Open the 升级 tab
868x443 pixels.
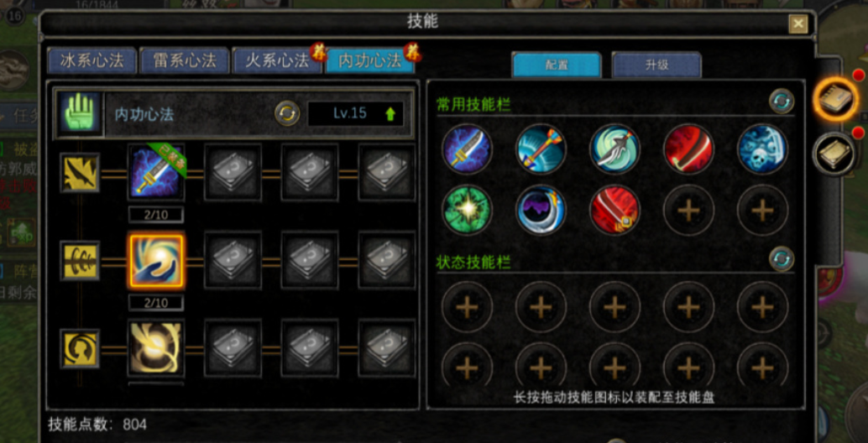(x=656, y=65)
